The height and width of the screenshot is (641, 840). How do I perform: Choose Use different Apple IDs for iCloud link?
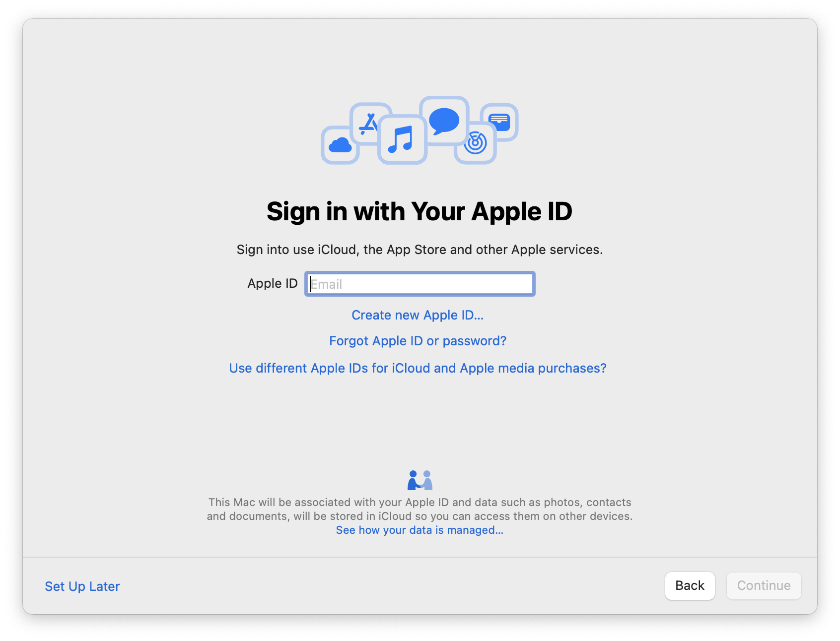pos(418,368)
